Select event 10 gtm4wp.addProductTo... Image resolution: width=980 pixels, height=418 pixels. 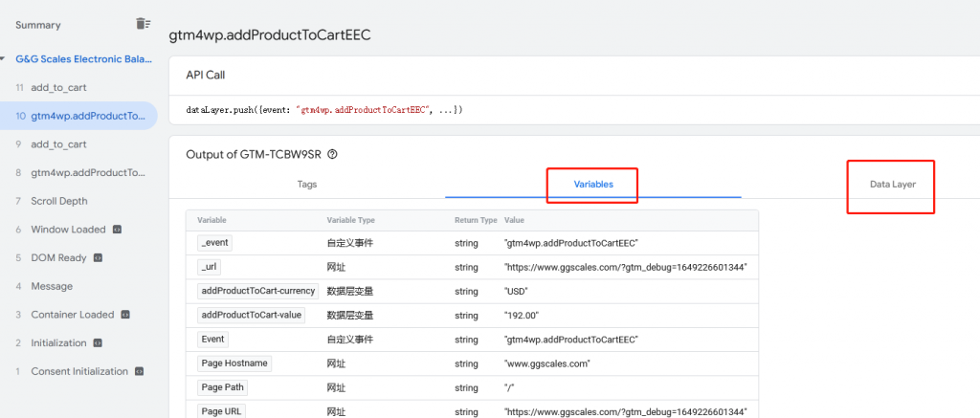(78, 116)
